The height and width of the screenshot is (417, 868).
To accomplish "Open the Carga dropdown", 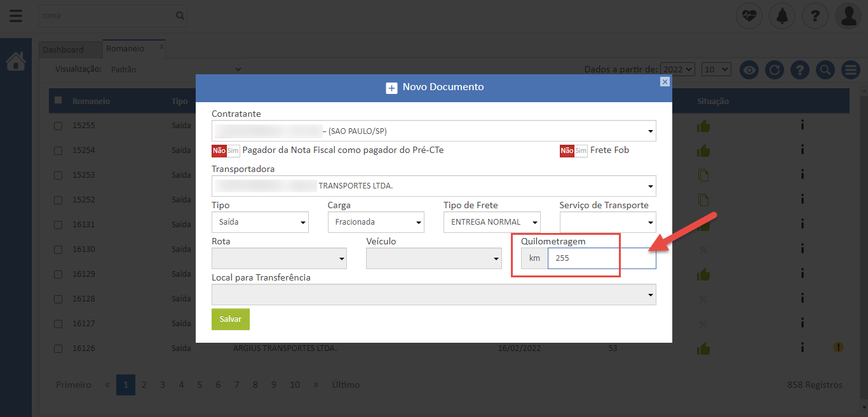I will coord(376,222).
